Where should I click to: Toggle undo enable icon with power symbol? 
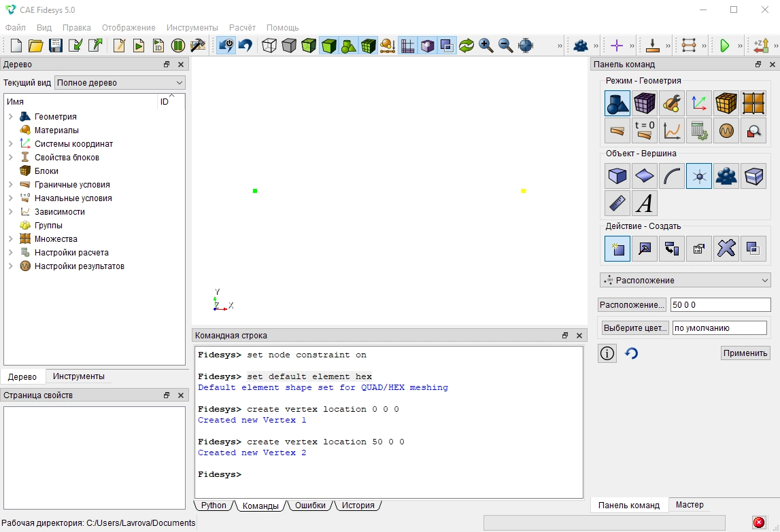226,46
